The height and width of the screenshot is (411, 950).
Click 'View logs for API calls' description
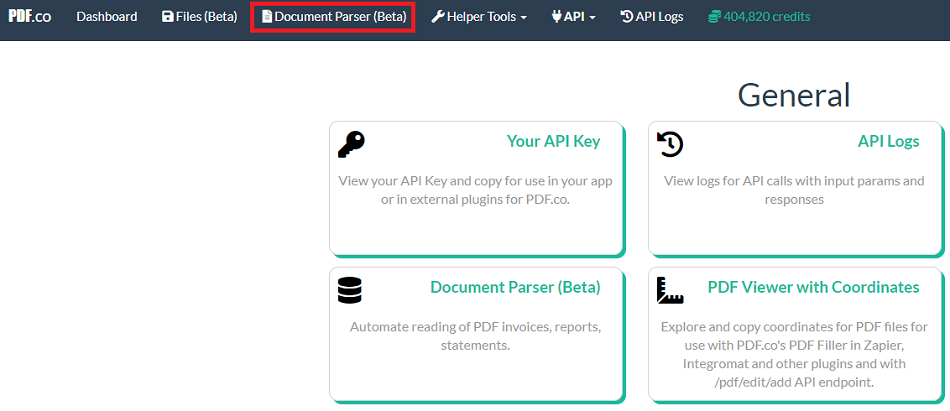point(794,190)
